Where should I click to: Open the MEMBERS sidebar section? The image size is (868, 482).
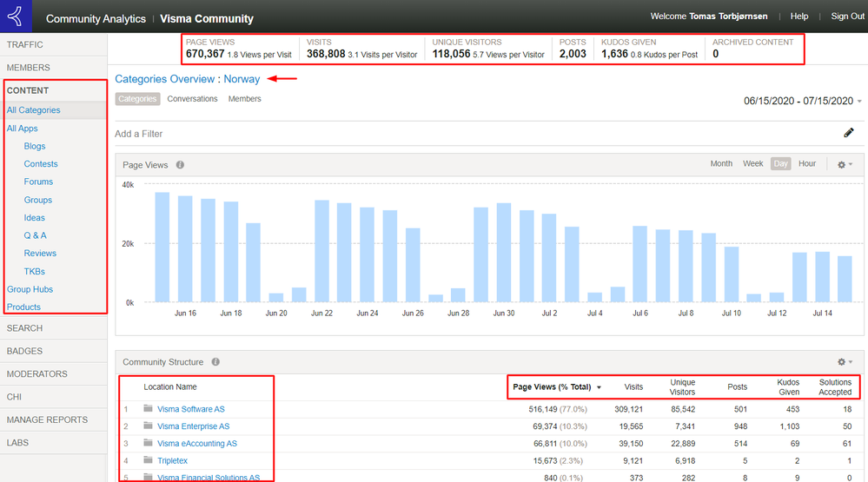click(54, 68)
